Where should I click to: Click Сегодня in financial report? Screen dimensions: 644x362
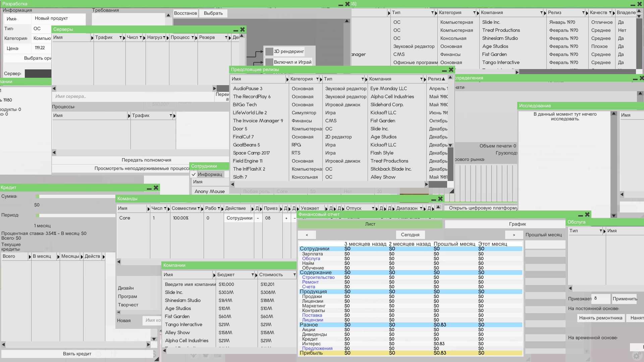click(x=410, y=235)
